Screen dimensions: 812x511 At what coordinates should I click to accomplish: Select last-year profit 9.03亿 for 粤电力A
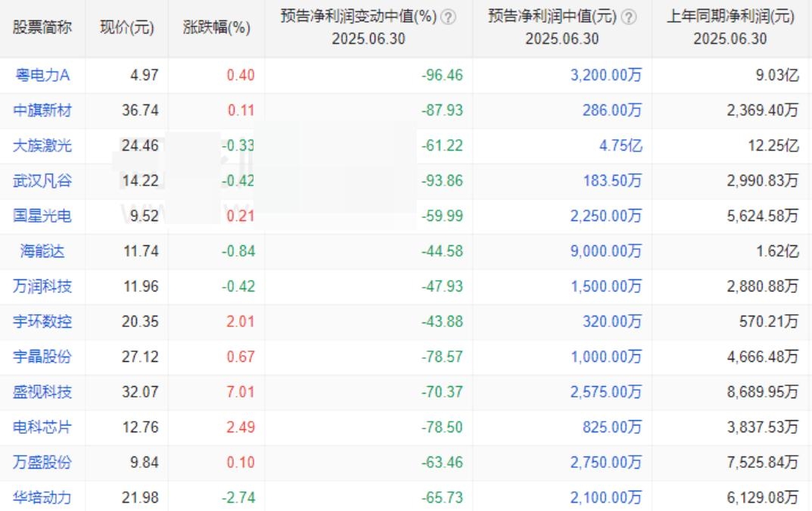click(777, 75)
